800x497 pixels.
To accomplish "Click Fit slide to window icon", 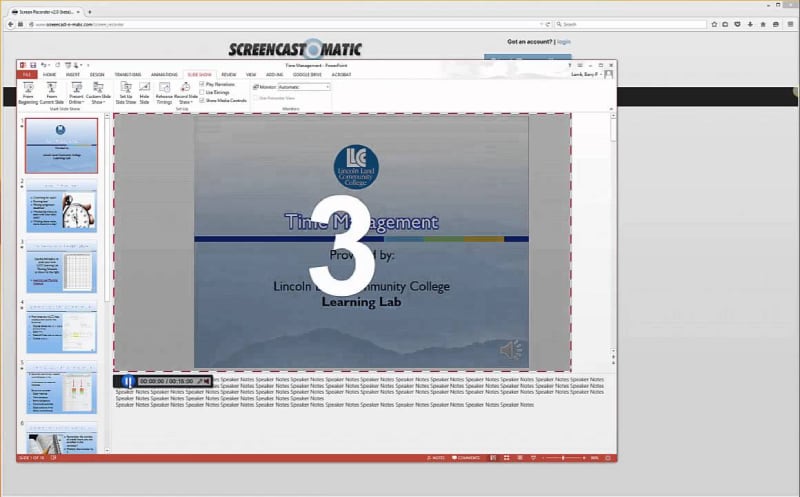I will click(608, 458).
